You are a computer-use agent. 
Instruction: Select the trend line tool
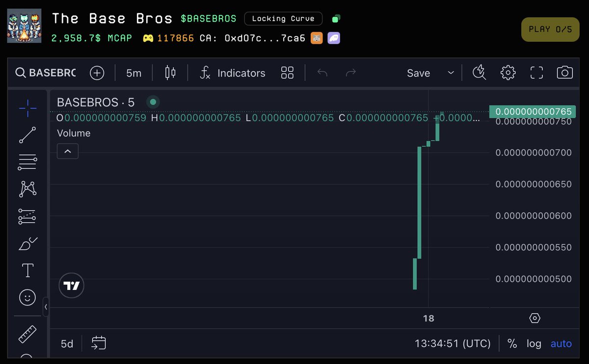[27, 135]
